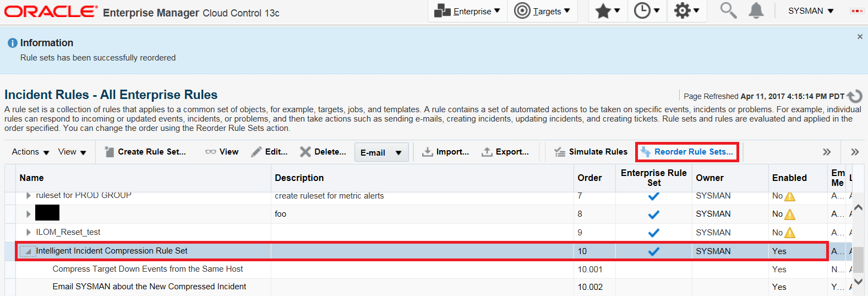
Task: Open the E-mail dropdown
Action: coord(381,152)
